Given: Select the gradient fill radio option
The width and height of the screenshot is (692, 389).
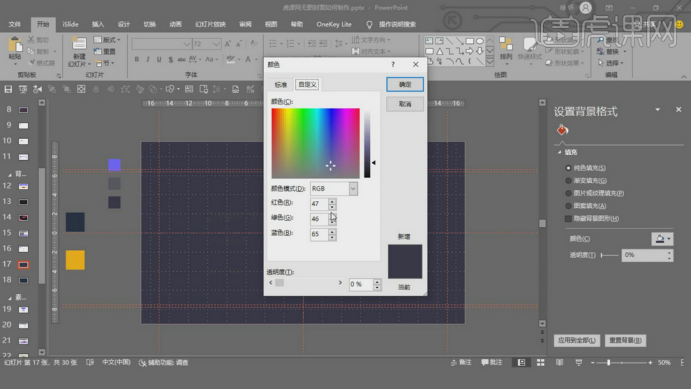Looking at the screenshot, I should (x=568, y=181).
